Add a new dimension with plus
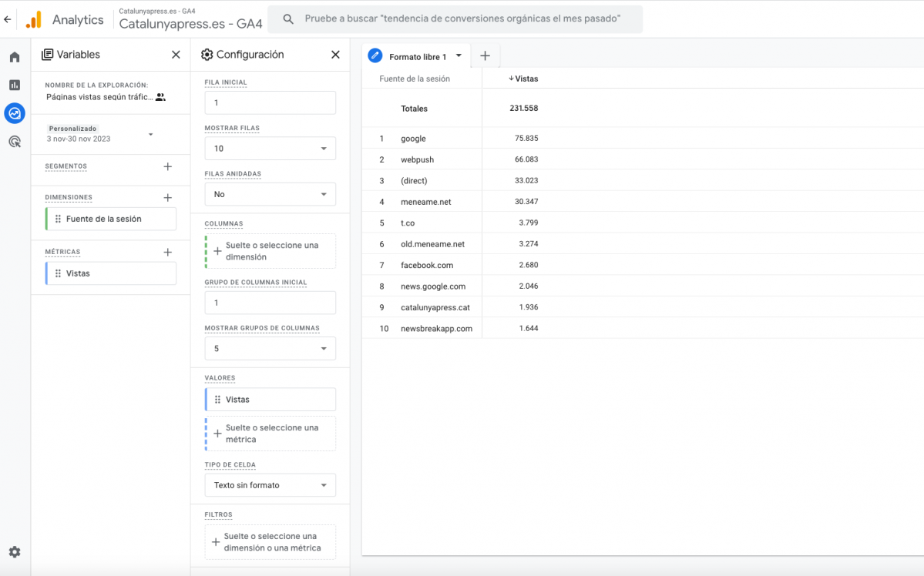924x576 pixels. [x=168, y=198]
